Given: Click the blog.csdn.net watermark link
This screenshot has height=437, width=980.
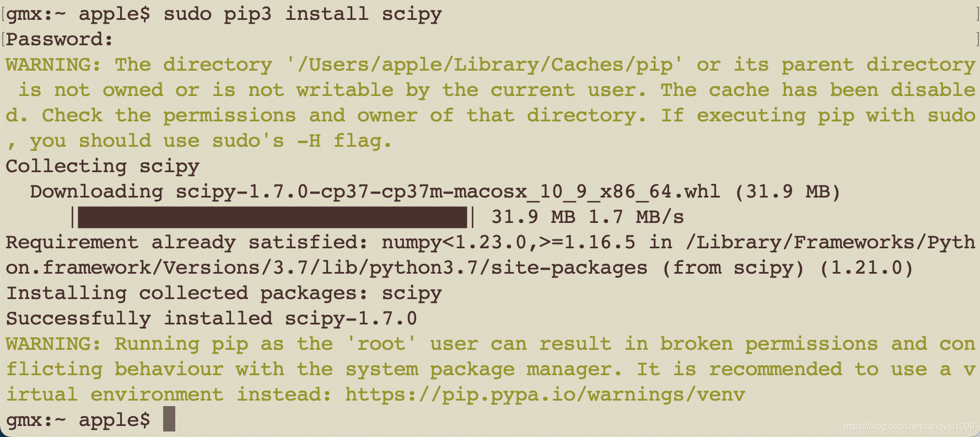Looking at the screenshot, I should [909, 426].
